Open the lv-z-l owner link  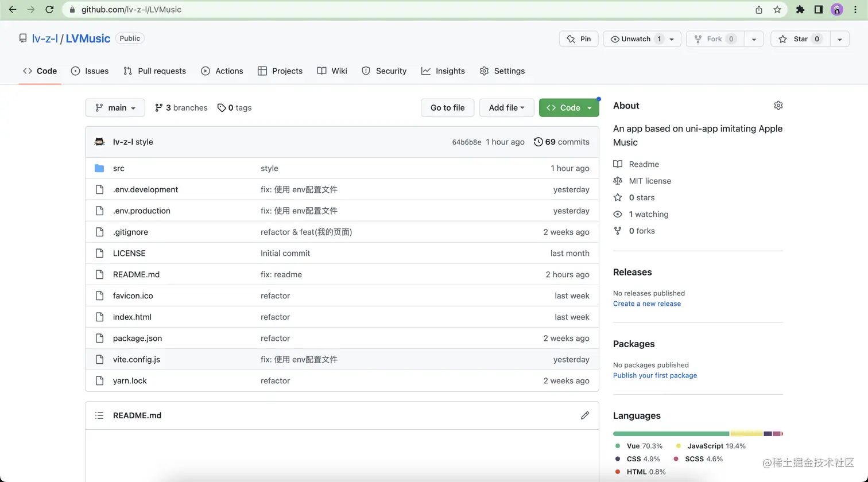coord(45,38)
